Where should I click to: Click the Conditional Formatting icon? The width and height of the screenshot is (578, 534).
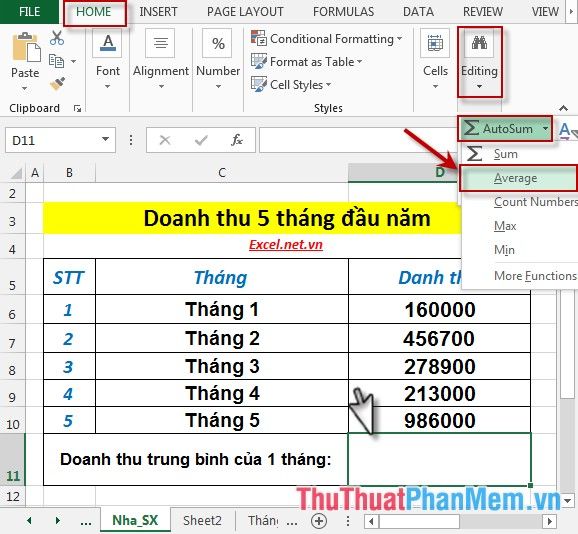tap(259, 38)
